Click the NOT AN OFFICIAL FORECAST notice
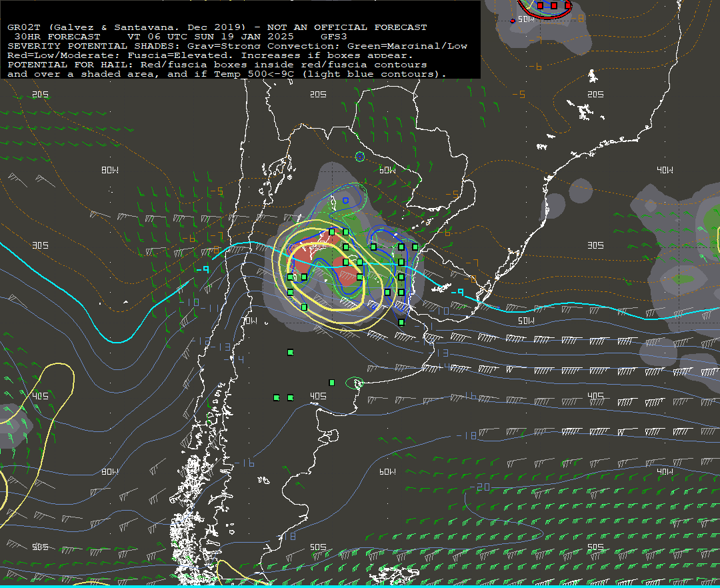720x588 pixels. [x=347, y=27]
